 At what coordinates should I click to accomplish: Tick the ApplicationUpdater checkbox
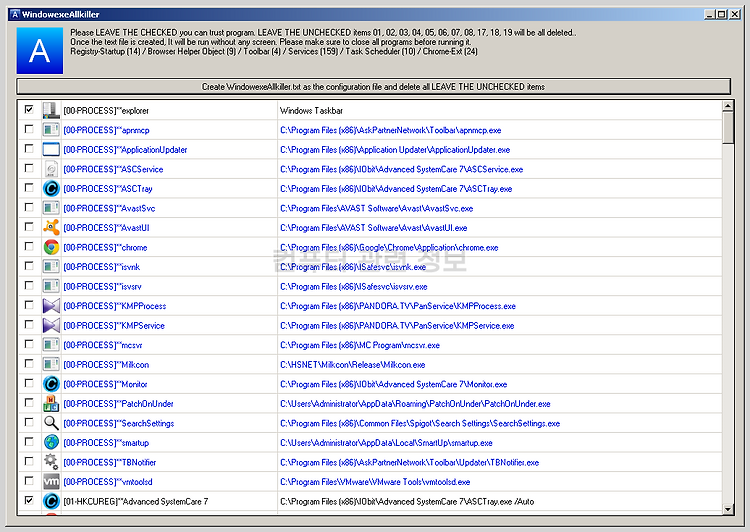(x=29, y=149)
